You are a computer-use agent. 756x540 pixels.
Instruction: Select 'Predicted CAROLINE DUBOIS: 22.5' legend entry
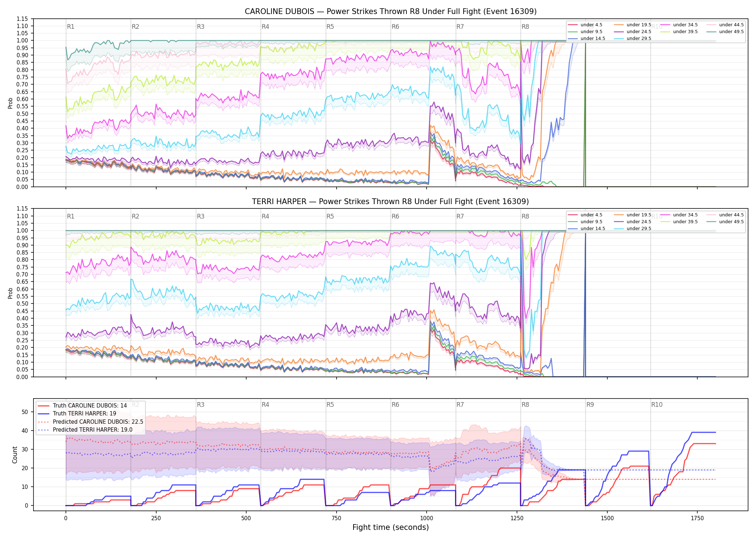(x=90, y=422)
